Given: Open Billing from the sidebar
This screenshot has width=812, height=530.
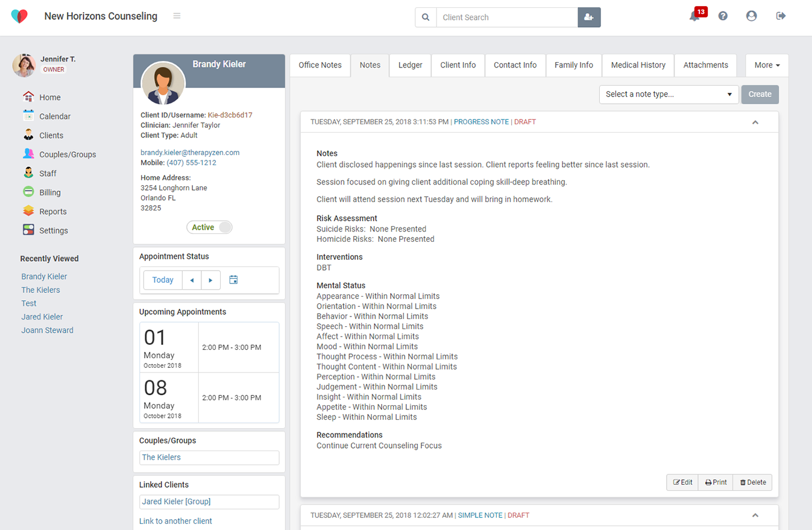Looking at the screenshot, I should pyautogui.click(x=50, y=192).
